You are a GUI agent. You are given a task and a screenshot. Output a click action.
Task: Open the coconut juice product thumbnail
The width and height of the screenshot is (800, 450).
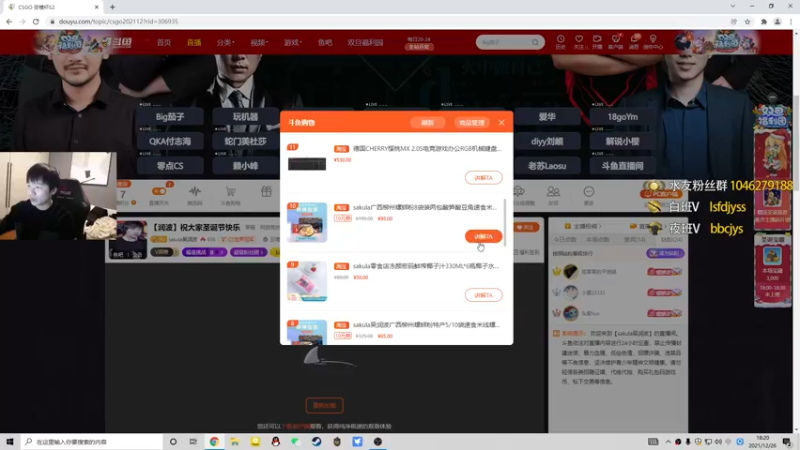click(307, 281)
